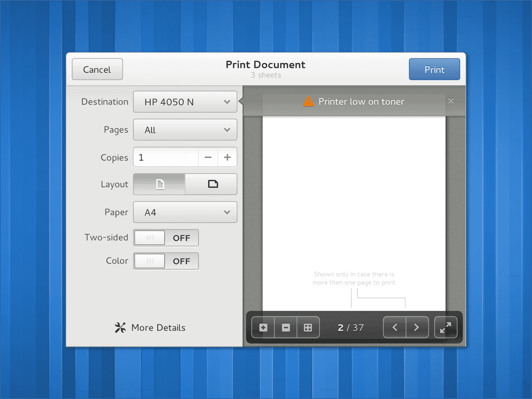The image size is (532, 399).
Task: Click the Cancel button
Action: tap(97, 69)
